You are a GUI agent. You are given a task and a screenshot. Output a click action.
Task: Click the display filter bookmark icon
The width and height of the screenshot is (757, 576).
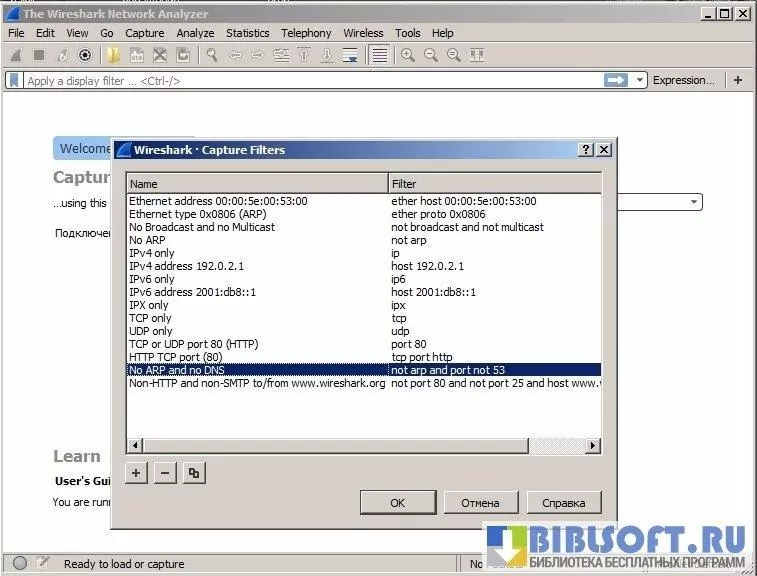[x=15, y=80]
